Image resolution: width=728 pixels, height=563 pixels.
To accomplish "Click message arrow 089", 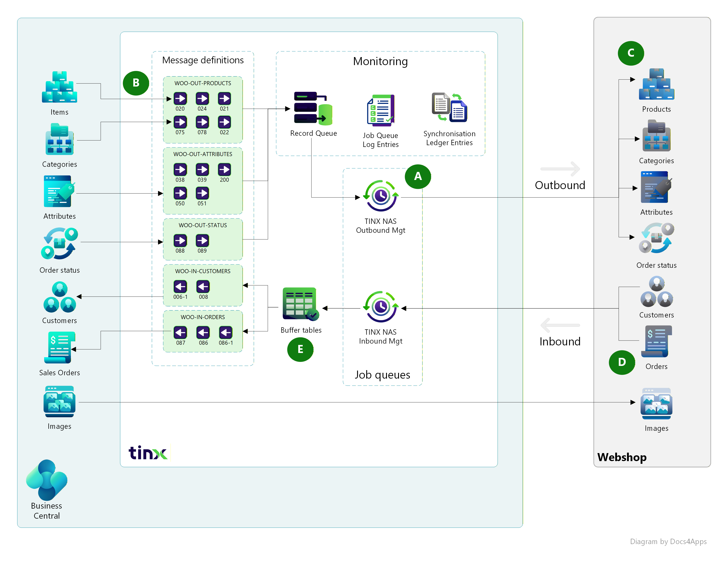I will (202, 241).
